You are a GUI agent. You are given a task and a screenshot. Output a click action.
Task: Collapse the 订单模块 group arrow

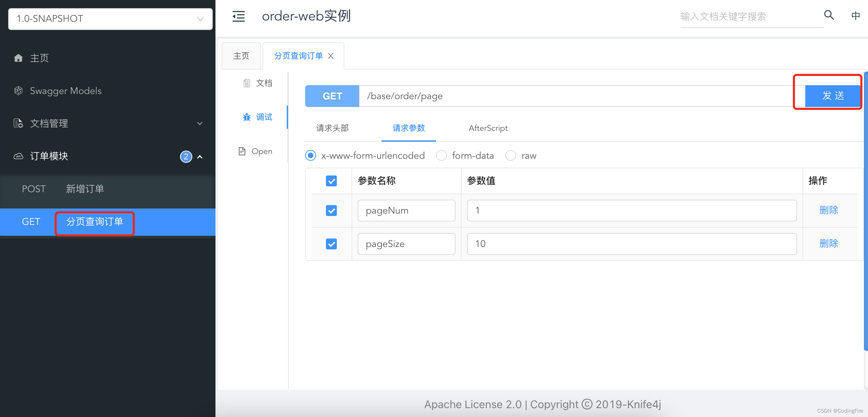tap(200, 157)
